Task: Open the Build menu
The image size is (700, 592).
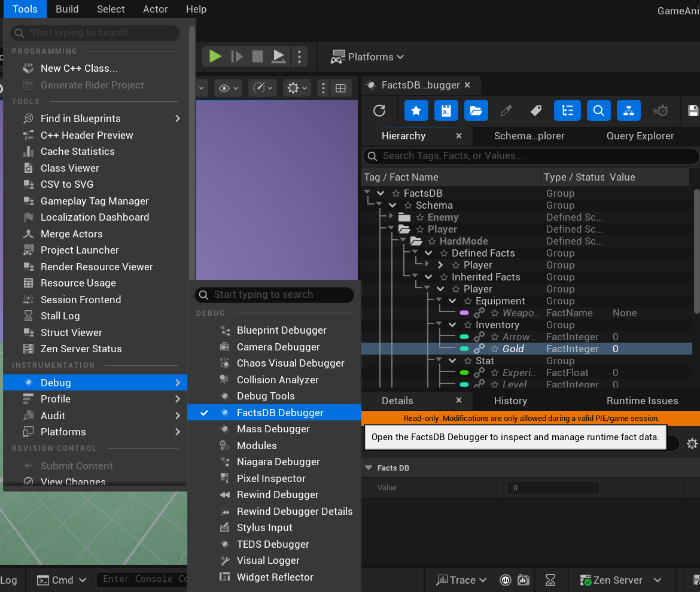Action: tap(67, 9)
